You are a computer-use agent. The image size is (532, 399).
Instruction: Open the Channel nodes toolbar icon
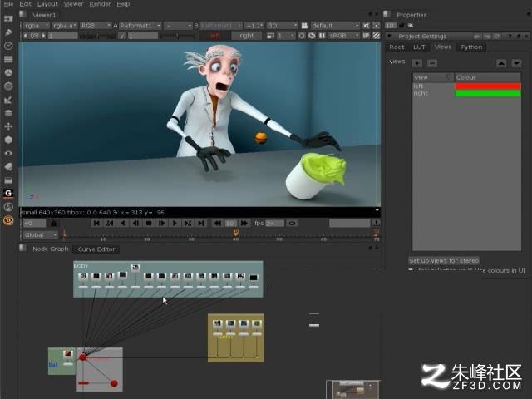tap(8, 59)
